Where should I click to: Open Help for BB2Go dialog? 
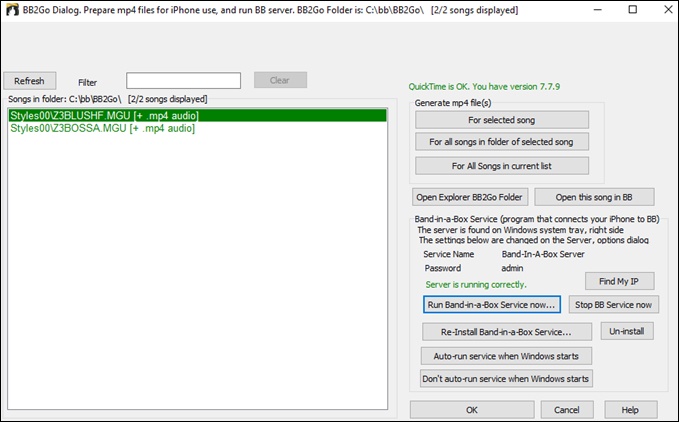point(630,409)
